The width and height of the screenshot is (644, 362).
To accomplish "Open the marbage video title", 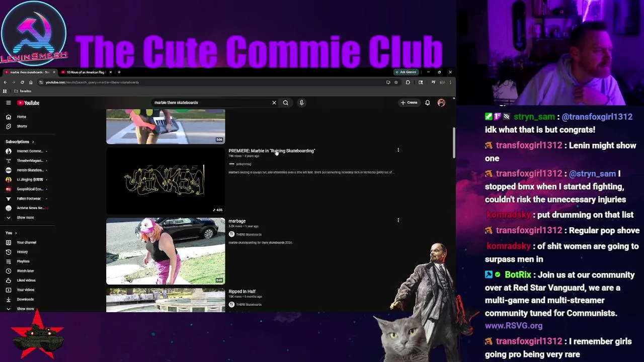I will (237, 221).
